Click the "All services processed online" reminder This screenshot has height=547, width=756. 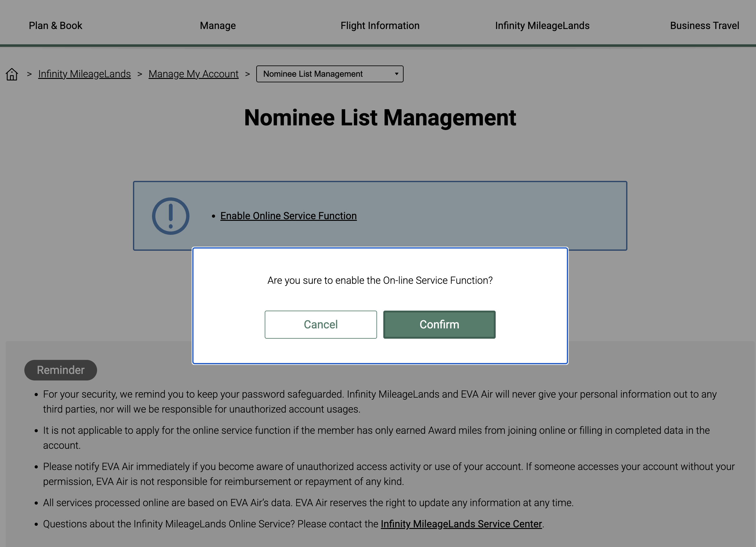point(308,502)
